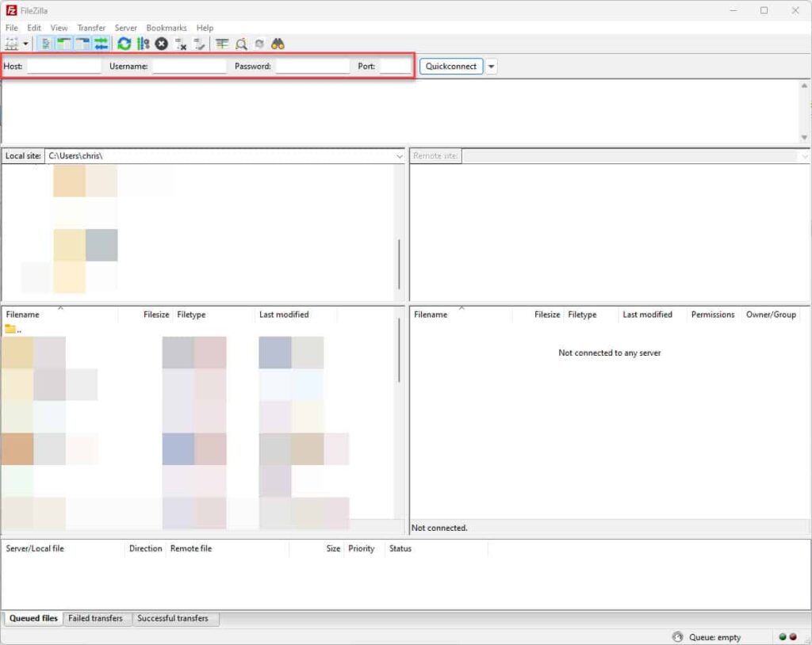Click the local directory tree scrollbar
812x645 pixels.
pyautogui.click(x=400, y=264)
